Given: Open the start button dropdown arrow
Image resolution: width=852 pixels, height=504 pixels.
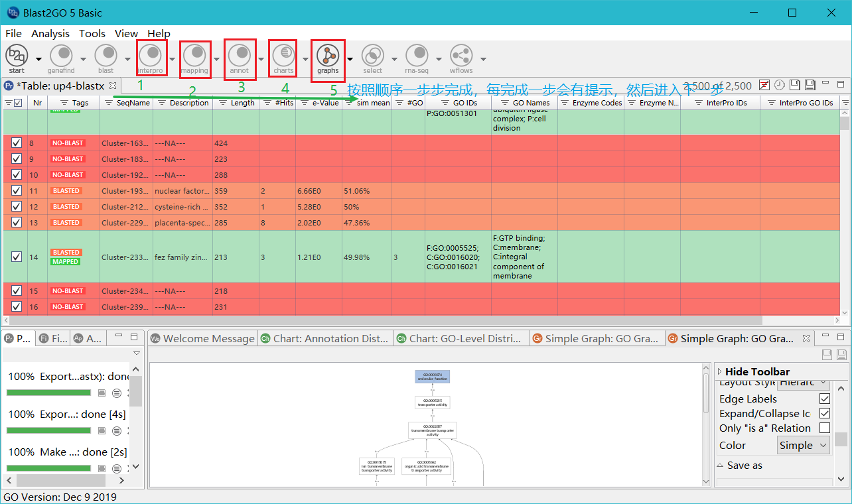Looking at the screenshot, I should (x=38, y=59).
